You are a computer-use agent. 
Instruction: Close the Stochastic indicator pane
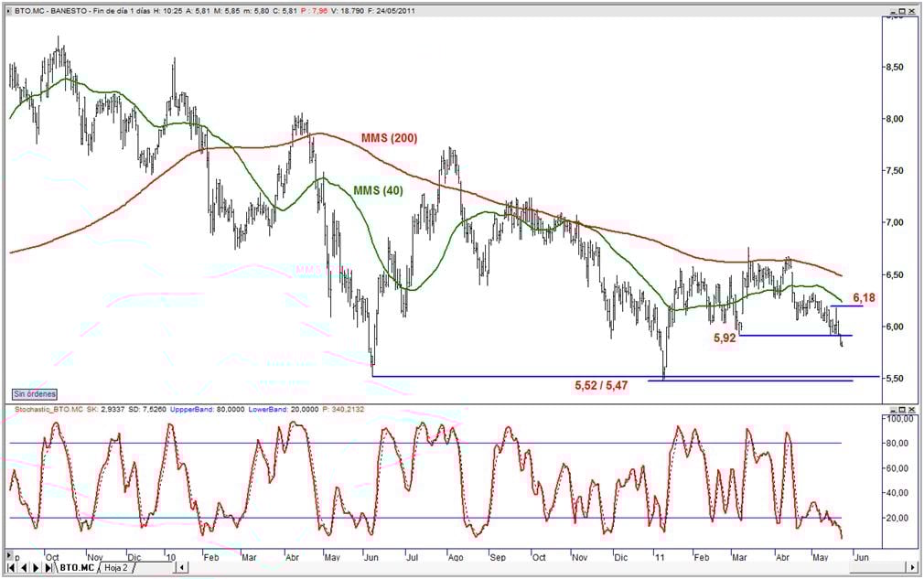click(x=912, y=409)
